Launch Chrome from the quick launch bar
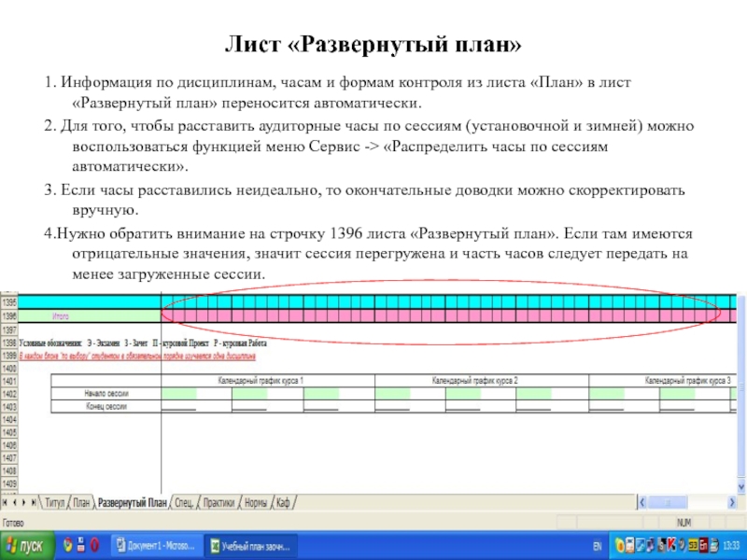The width and height of the screenshot is (747, 560). (67, 545)
